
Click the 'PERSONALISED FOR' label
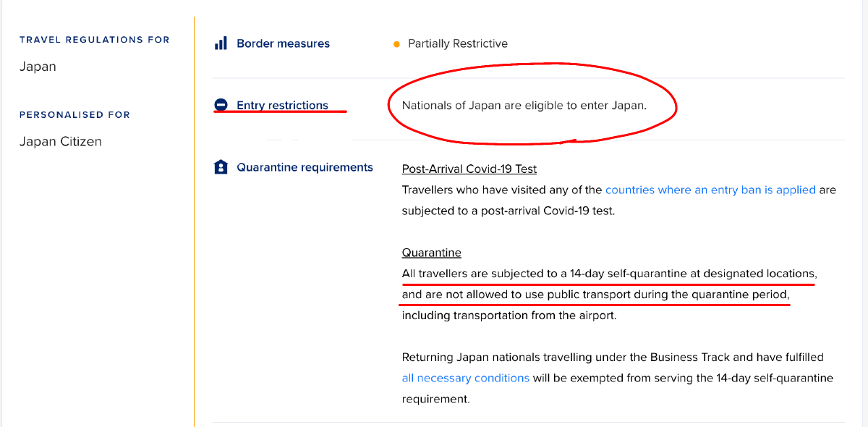click(75, 114)
